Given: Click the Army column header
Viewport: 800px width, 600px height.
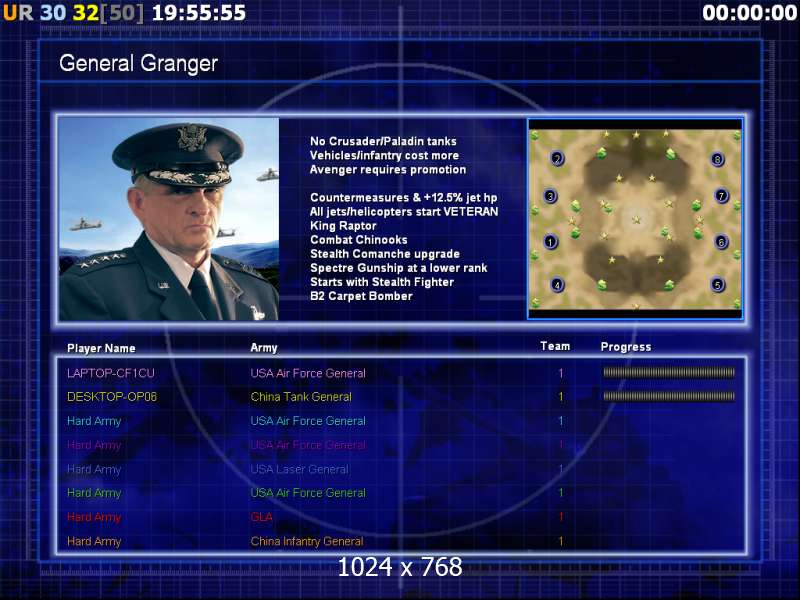Looking at the screenshot, I should (264, 347).
